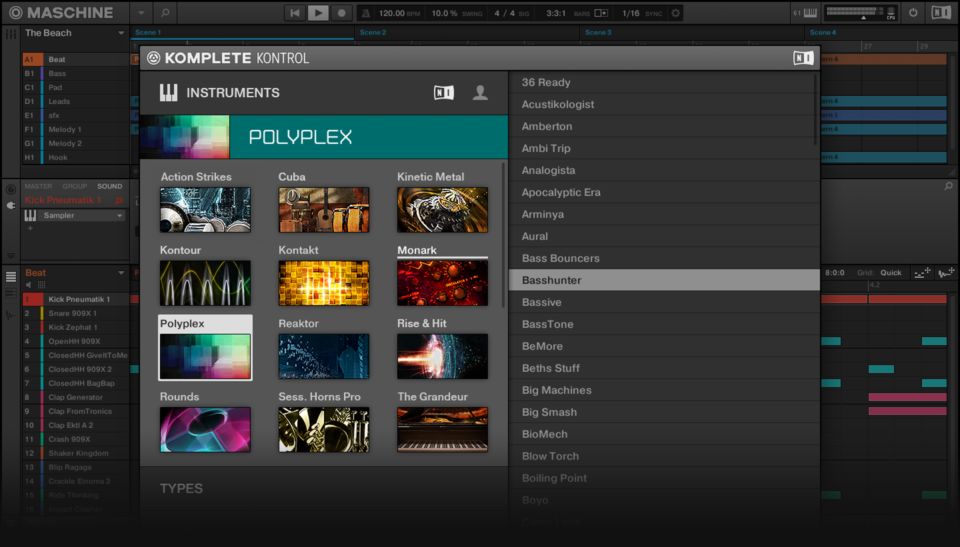The image size is (960, 547).
Task: Toggle the metronome icon beside the tempo
Action: (x=367, y=13)
